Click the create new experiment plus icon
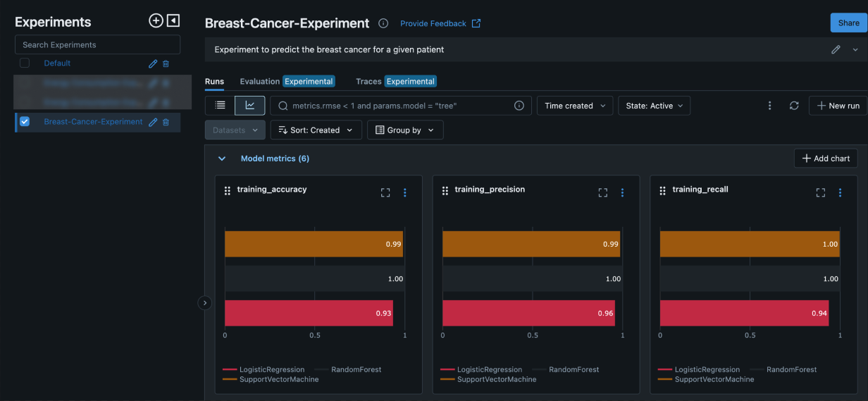 (x=156, y=21)
